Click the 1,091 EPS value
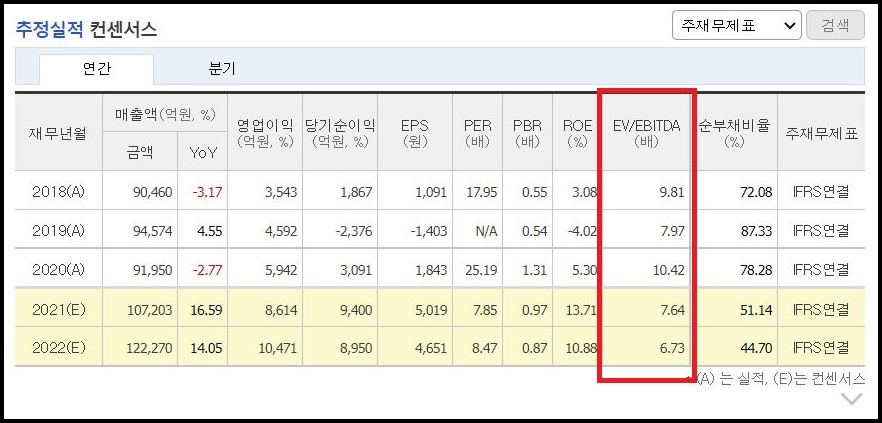882x423 pixels. 430,192
